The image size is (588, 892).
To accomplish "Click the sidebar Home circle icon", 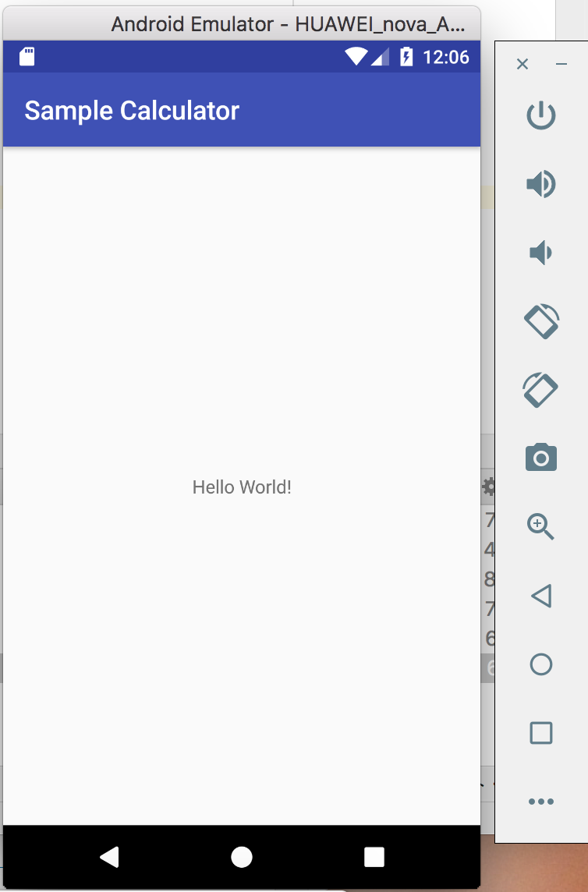I will (x=540, y=664).
